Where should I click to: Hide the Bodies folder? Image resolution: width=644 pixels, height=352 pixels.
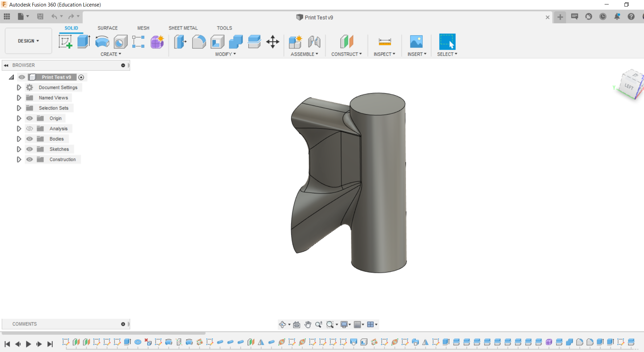(x=30, y=139)
